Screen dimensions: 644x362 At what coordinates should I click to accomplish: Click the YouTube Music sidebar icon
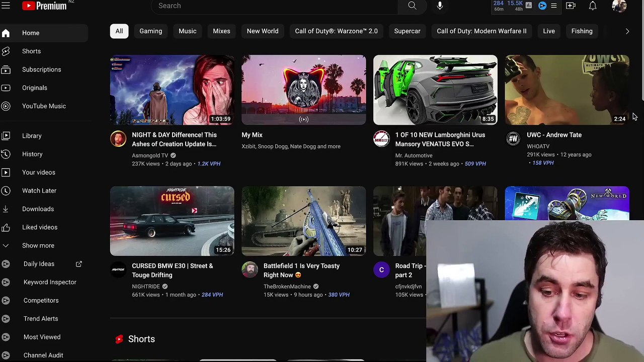pos(6,106)
